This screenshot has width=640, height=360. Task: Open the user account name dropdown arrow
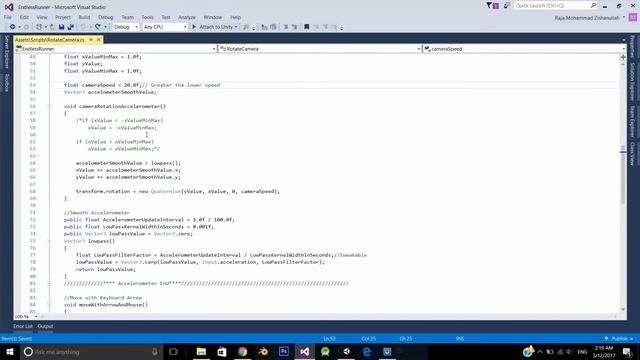click(x=624, y=18)
